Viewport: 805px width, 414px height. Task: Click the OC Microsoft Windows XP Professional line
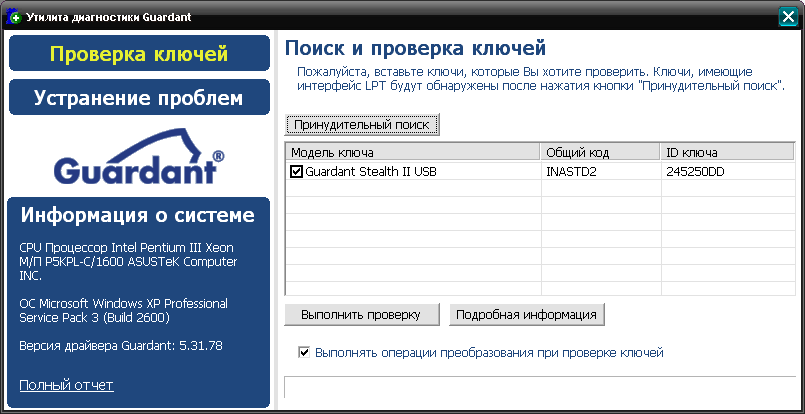click(123, 303)
